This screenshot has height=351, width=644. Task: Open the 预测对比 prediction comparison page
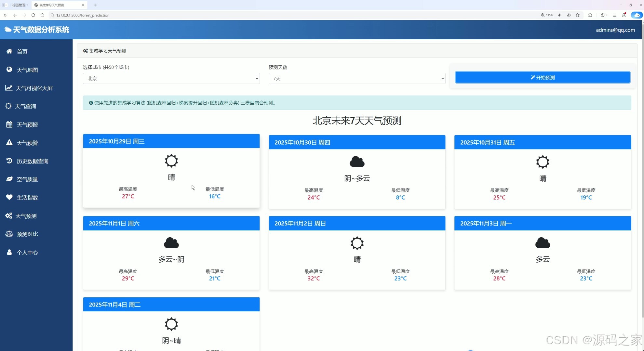click(27, 234)
